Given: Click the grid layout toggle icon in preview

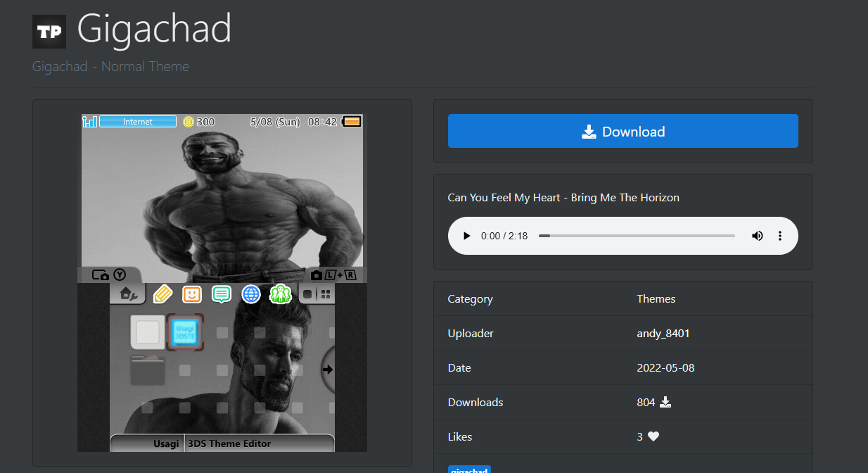Looking at the screenshot, I should (326, 294).
